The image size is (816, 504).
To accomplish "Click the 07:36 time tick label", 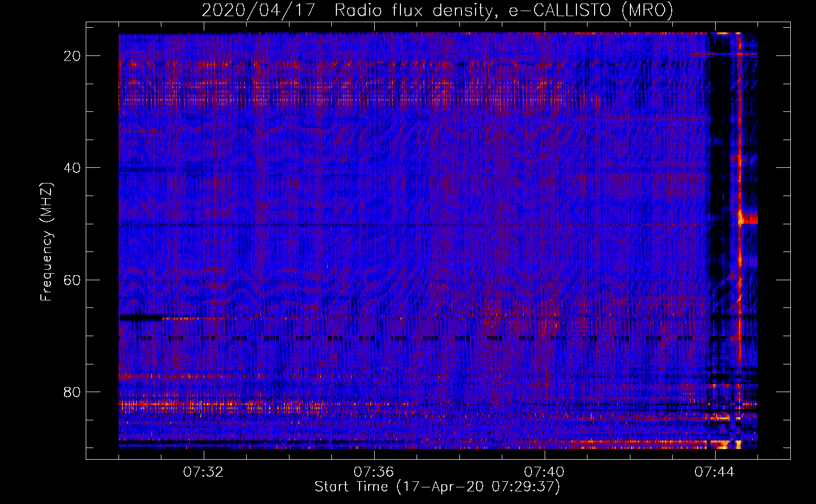I will [x=374, y=472].
